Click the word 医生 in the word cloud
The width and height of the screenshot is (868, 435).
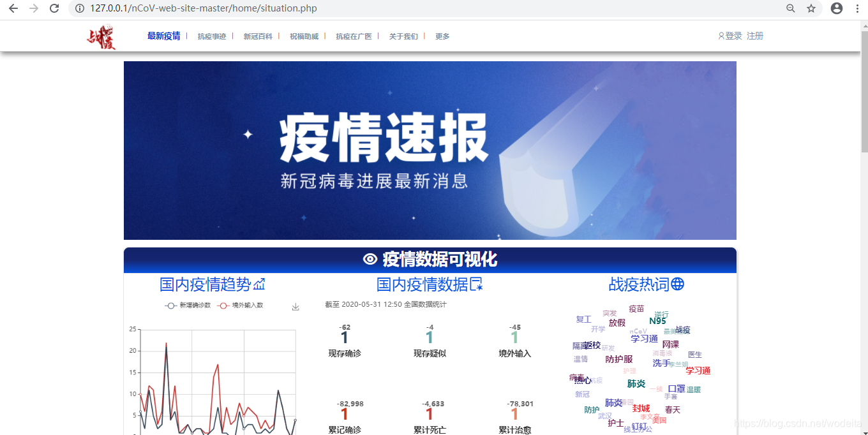tap(695, 355)
